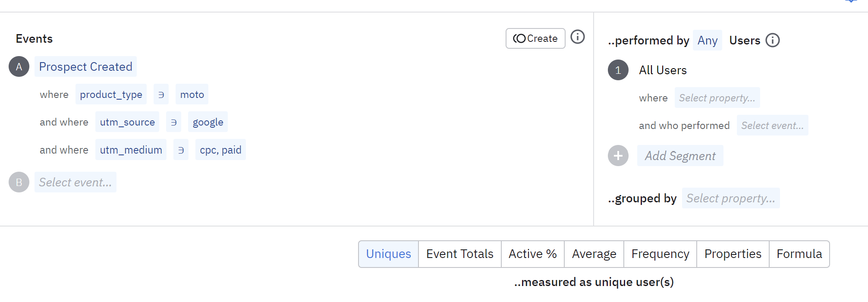Edit the cpc, paid filter value
Viewport: 868px width, 302px height.
220,150
